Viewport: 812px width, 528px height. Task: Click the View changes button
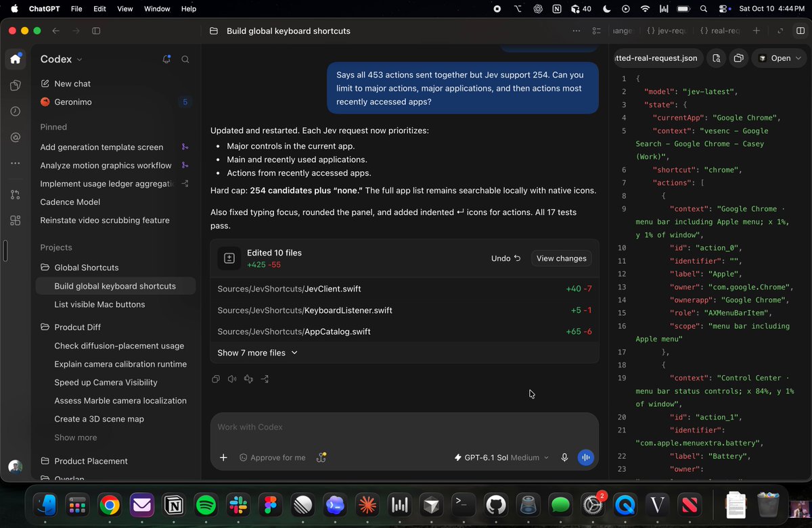tap(561, 258)
